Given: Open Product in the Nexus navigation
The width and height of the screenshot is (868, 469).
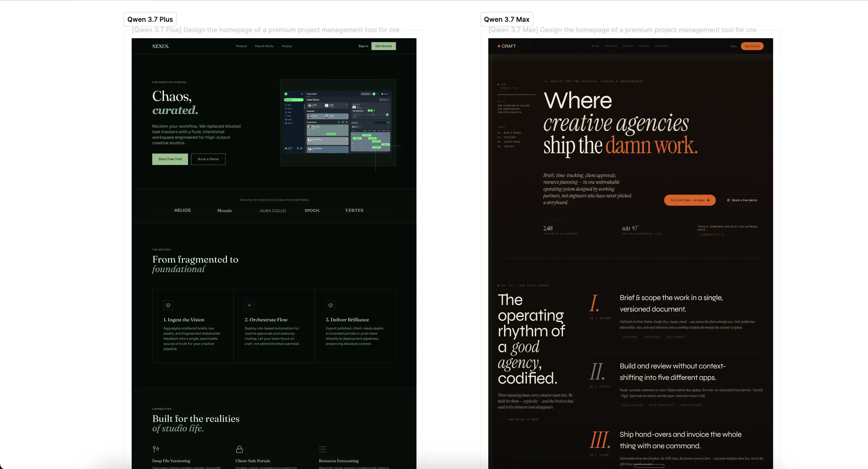Looking at the screenshot, I should click(x=241, y=46).
